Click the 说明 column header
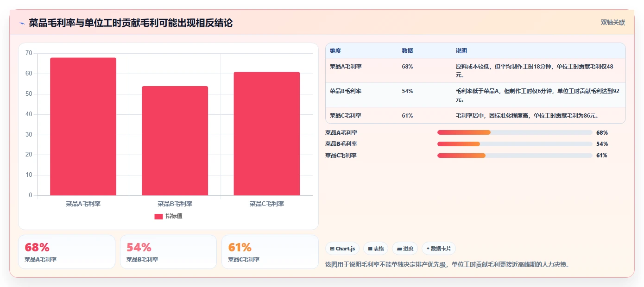 (x=461, y=51)
